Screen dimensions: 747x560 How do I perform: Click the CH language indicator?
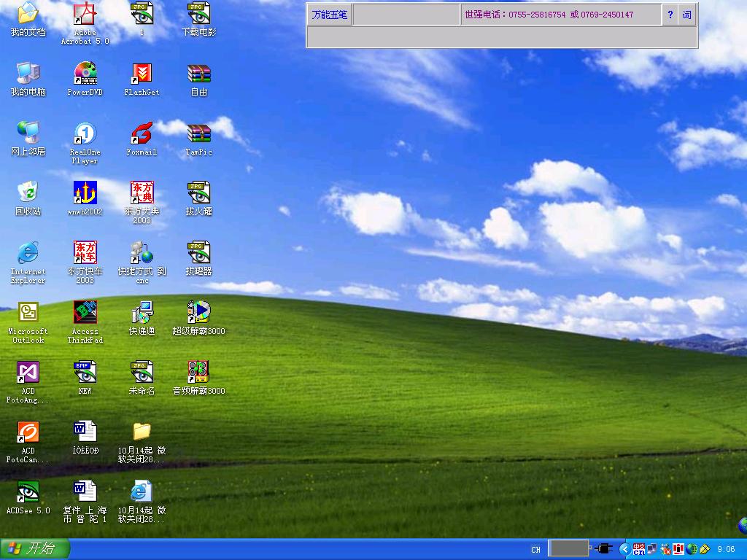pos(536,550)
